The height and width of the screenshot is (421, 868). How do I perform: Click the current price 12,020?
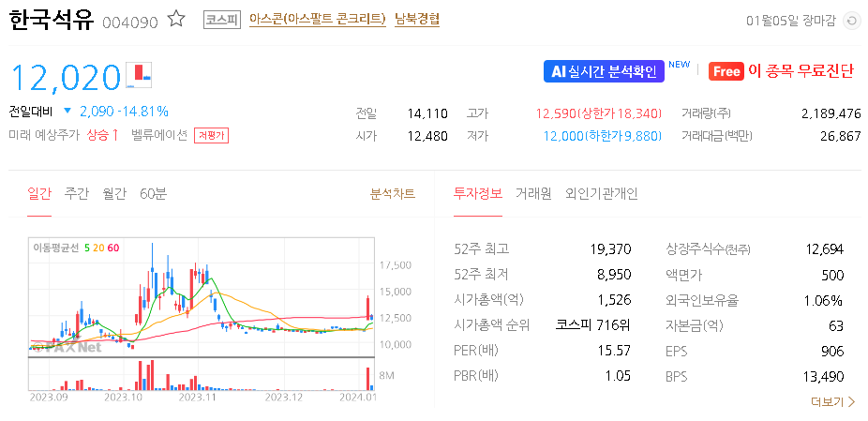[66, 77]
